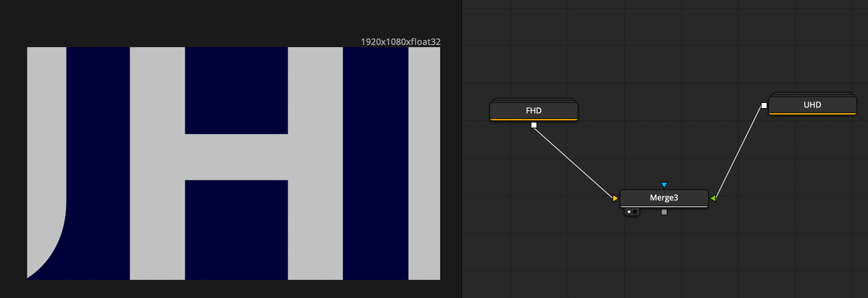This screenshot has height=298, width=868.
Task: Click Merge3's blue effect mask input arrow
Action: click(x=664, y=185)
